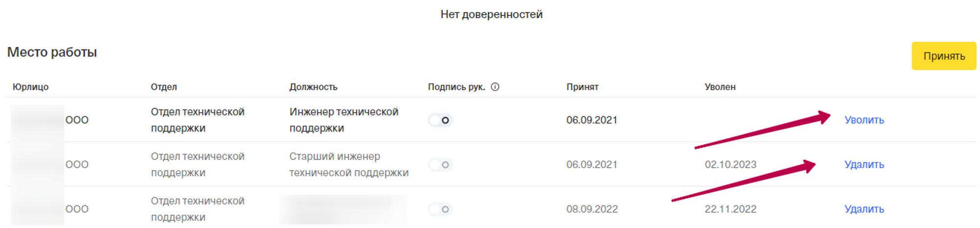The height and width of the screenshot is (228, 980).
Task: Select the Инженер технической поддержки position cell
Action: pyautogui.click(x=343, y=120)
